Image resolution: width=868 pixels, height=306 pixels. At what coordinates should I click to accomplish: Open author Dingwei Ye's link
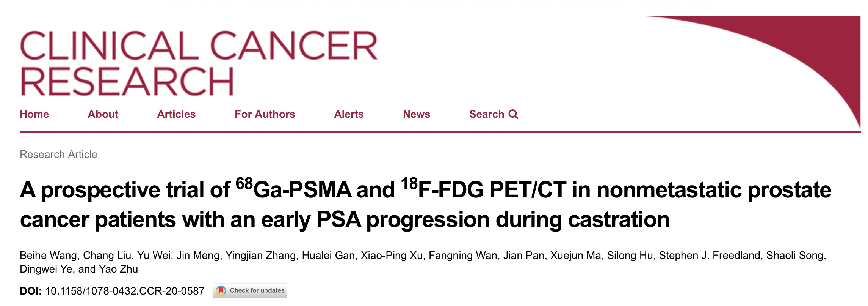[46, 269]
